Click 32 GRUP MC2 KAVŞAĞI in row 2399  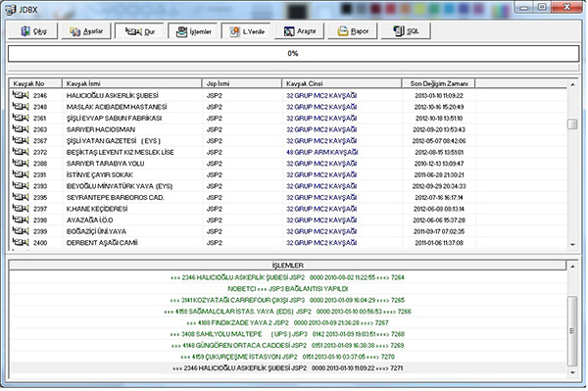coord(321,231)
